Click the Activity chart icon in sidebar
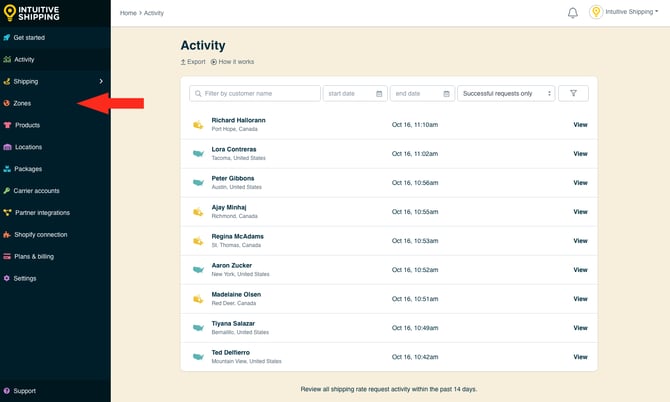 [7, 59]
